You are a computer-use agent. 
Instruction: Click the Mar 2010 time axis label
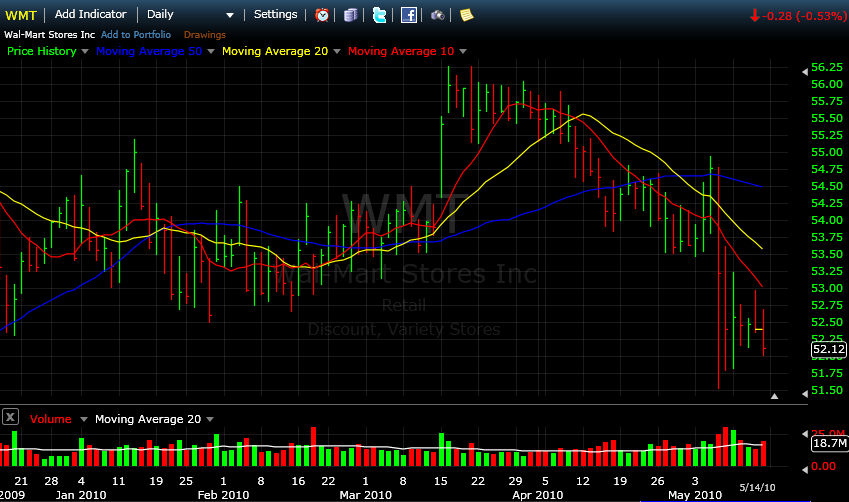[365, 495]
